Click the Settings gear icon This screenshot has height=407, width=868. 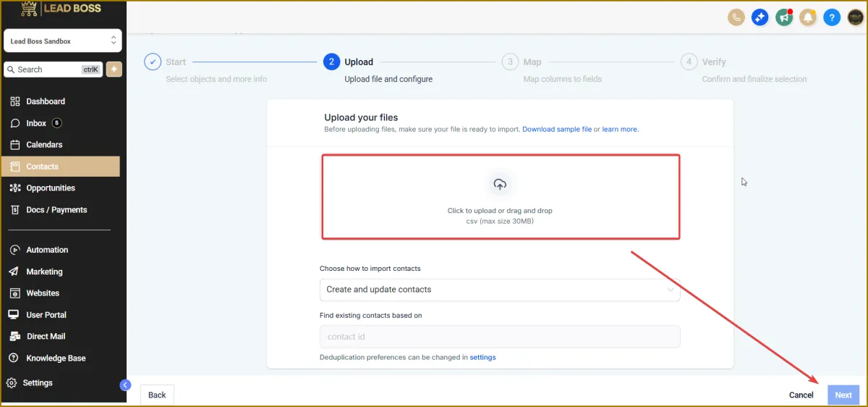(x=12, y=382)
